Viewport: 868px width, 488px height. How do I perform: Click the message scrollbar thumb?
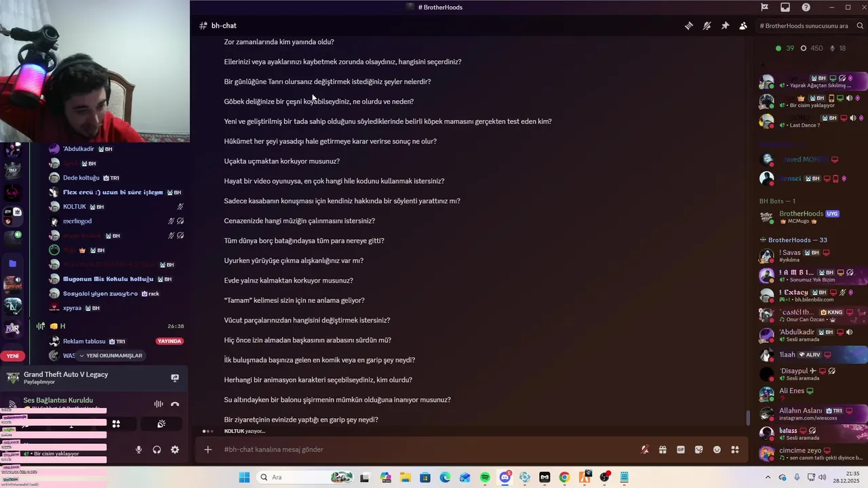749,418
